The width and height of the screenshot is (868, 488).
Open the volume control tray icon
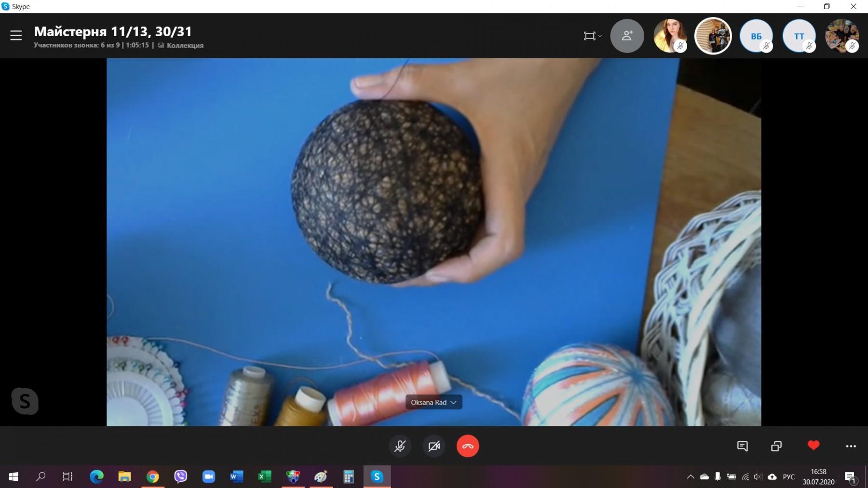[x=758, y=477]
